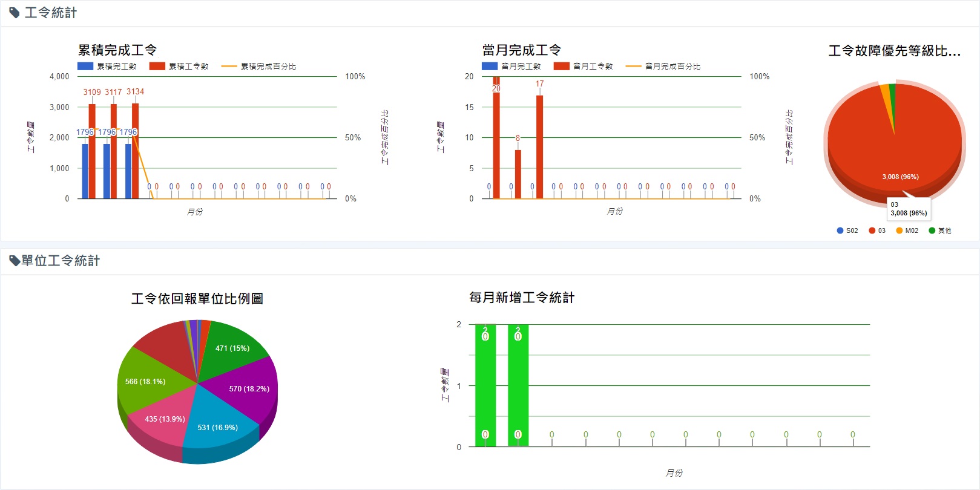
Task: Select the red 03 legend dot
Action: click(x=872, y=230)
